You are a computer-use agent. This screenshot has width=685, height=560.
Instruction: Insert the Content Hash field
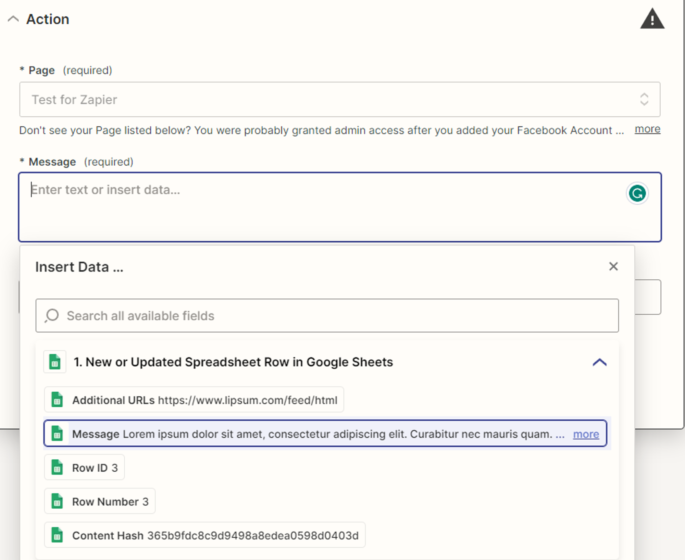pos(204,535)
